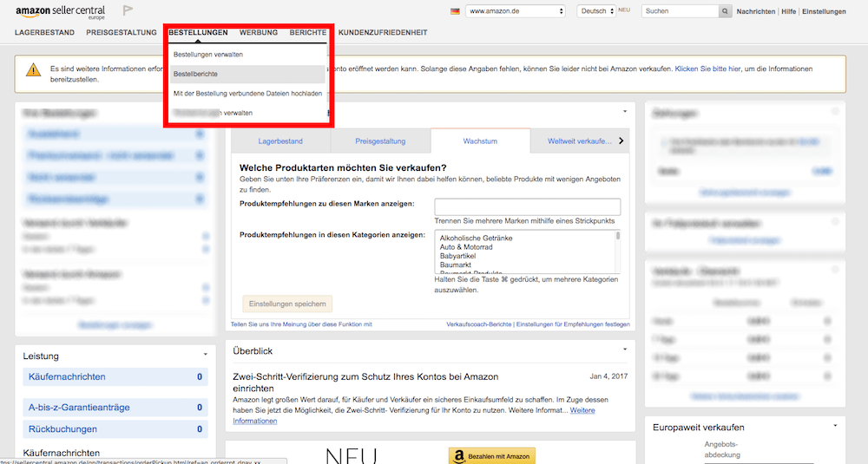Image resolution: width=868 pixels, height=464 pixels.
Task: Select Babyartikel in the category list
Action: (x=457, y=256)
